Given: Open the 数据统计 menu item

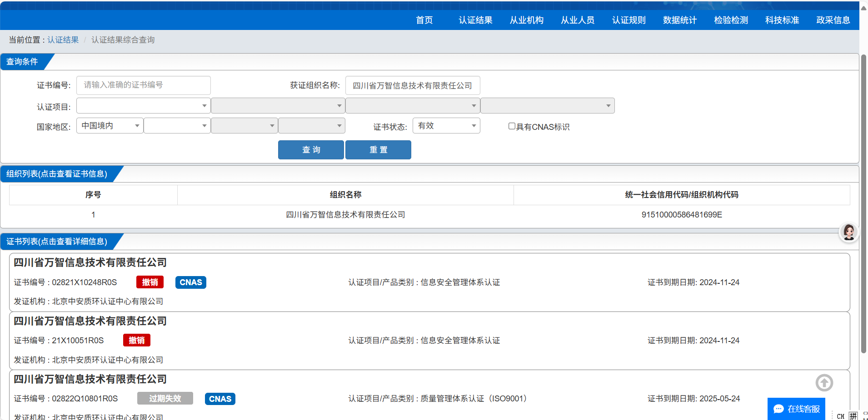Looking at the screenshot, I should click(680, 20).
